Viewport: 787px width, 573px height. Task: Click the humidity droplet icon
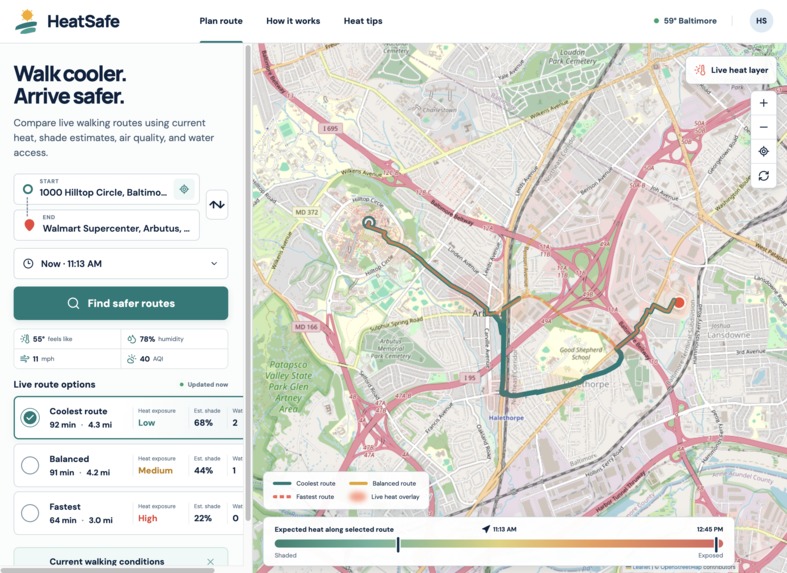pos(132,339)
